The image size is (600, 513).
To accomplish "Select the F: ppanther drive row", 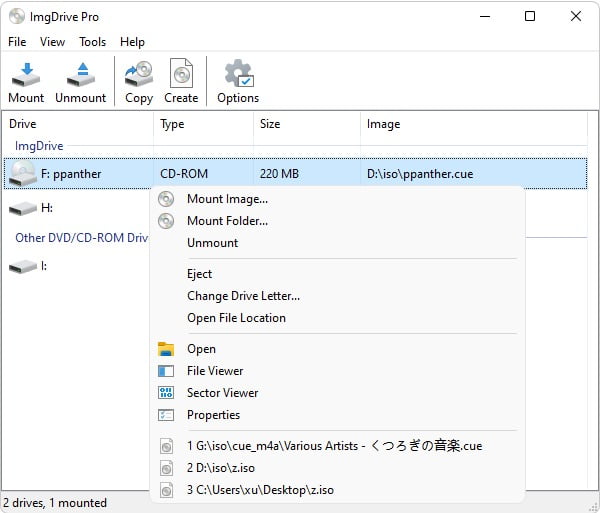I will (295, 174).
